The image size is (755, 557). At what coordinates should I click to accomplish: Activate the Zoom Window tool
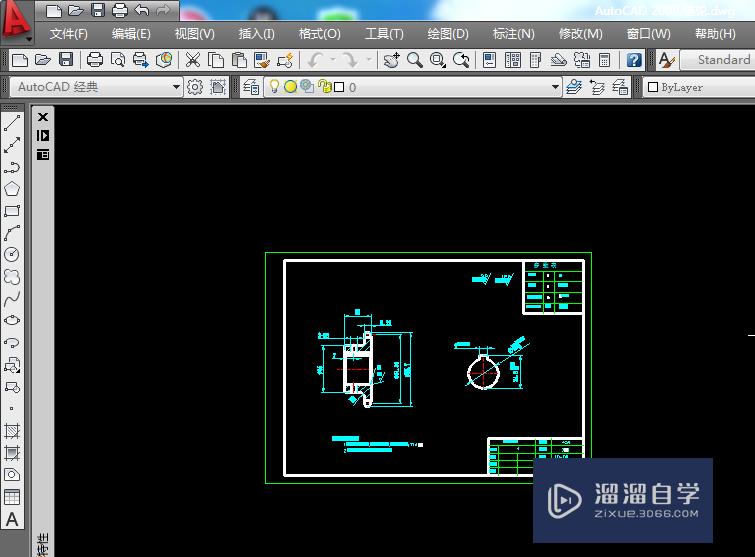tap(438, 60)
